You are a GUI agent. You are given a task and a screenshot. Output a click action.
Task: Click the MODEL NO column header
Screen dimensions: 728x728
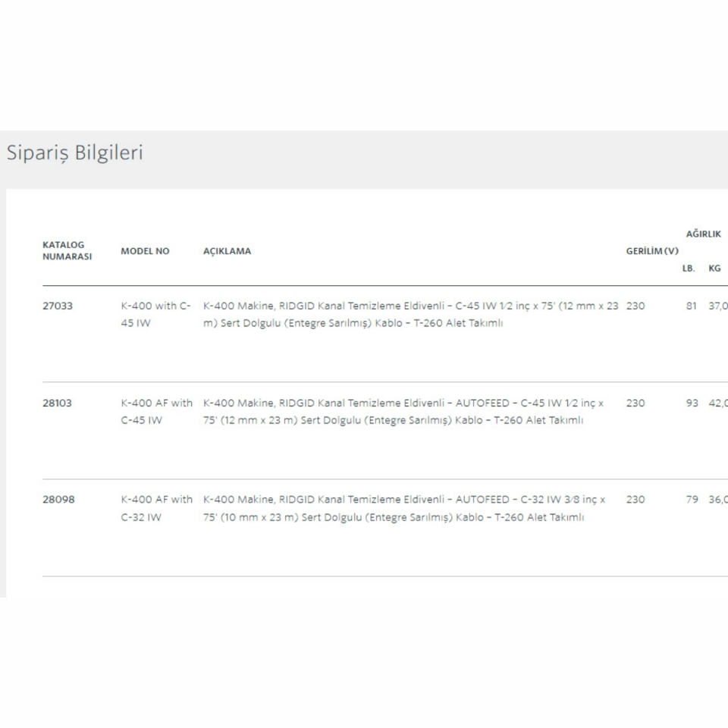coord(145,251)
